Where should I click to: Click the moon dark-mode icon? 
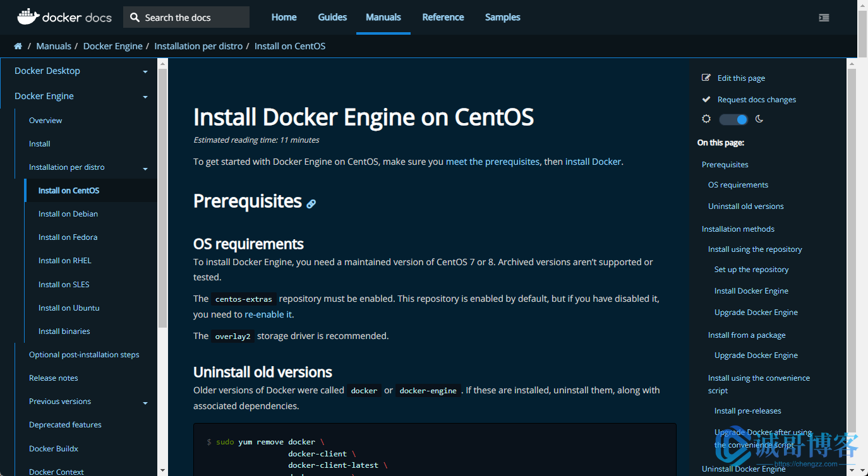point(759,119)
